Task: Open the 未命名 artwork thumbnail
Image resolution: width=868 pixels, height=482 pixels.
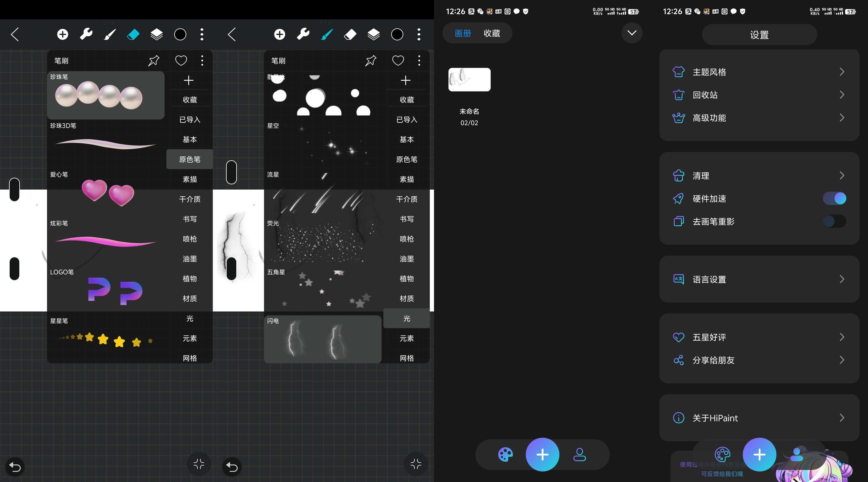Action: click(469, 80)
